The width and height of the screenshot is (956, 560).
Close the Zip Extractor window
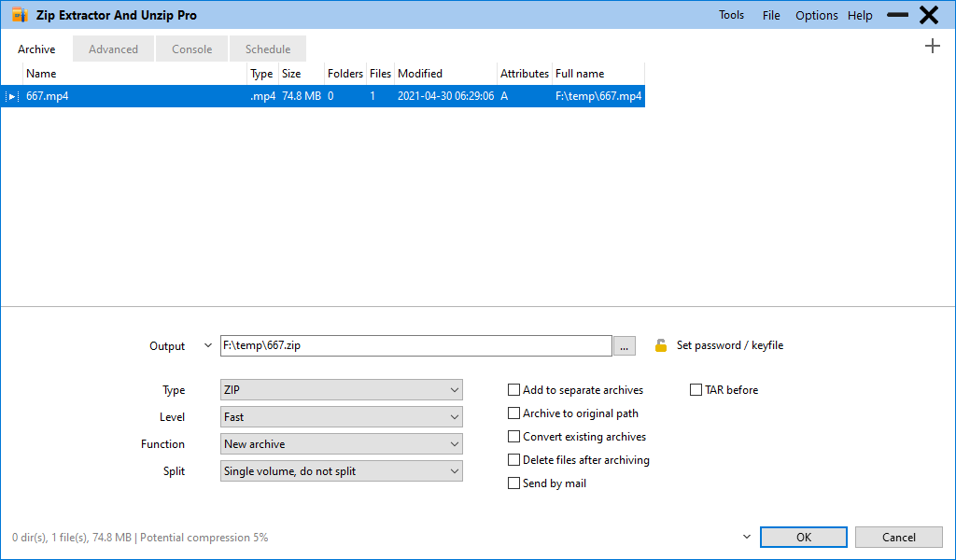(929, 15)
